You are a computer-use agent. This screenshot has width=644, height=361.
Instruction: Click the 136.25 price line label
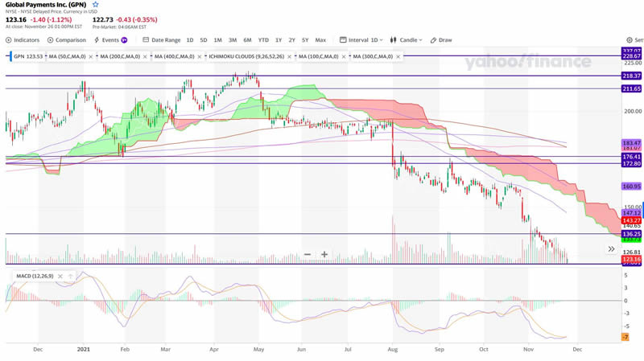[x=631, y=234]
